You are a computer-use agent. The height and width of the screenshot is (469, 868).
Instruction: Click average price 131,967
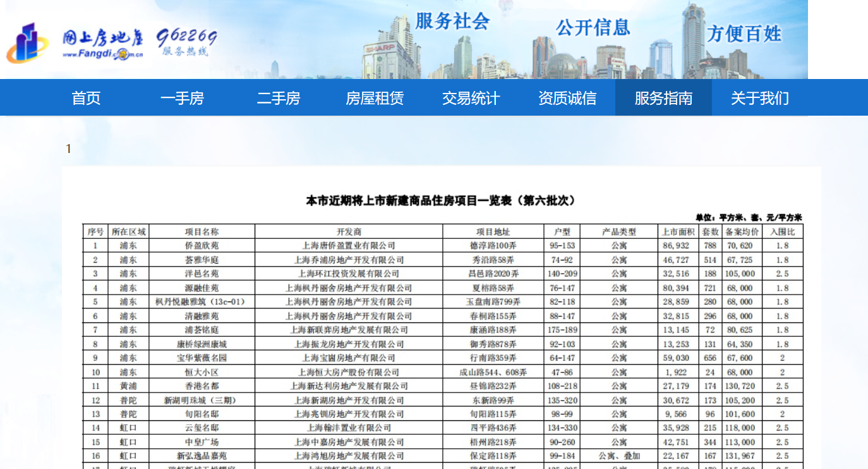tap(741, 456)
